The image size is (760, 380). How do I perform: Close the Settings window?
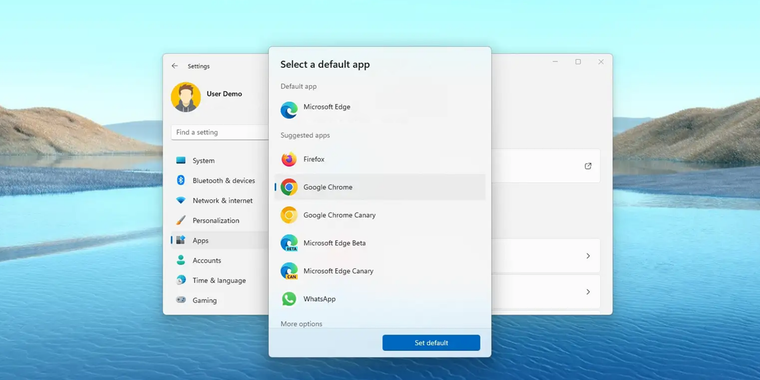point(601,62)
